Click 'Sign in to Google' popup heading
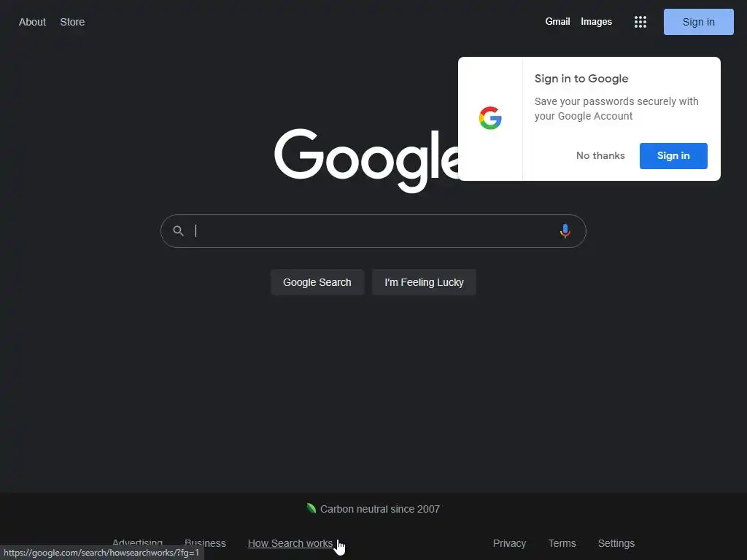This screenshot has height=560, width=747. pyautogui.click(x=581, y=79)
